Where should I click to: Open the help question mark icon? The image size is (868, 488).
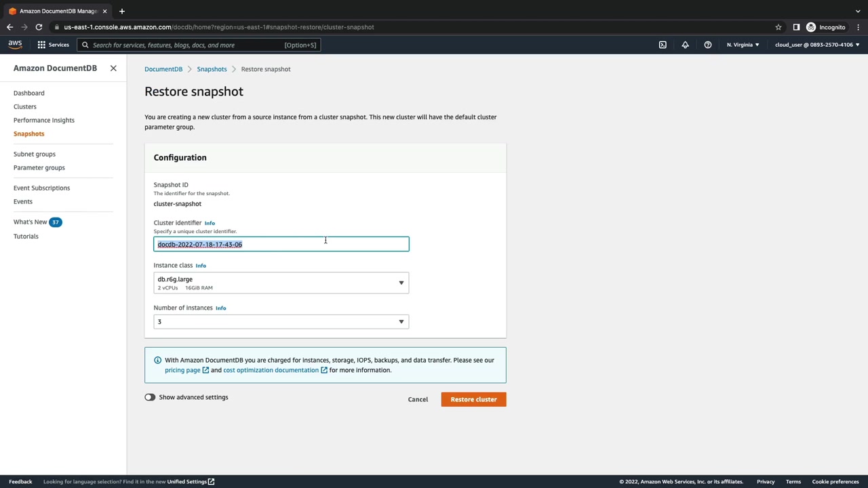[x=707, y=45]
